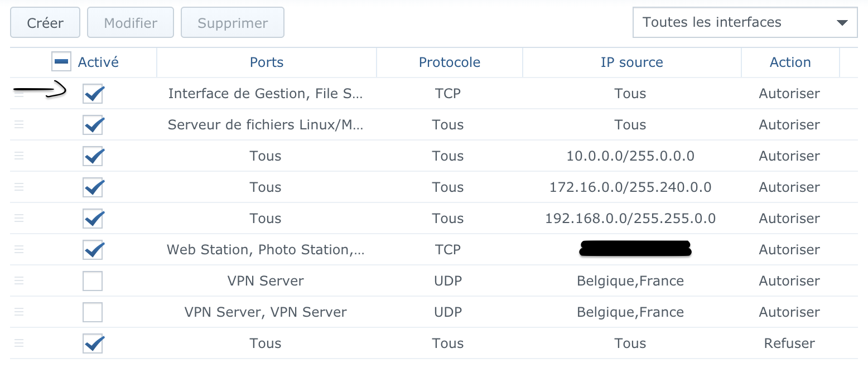The height and width of the screenshot is (387, 868).
Task: Click drag handle of Web Station rule
Action: (x=19, y=250)
